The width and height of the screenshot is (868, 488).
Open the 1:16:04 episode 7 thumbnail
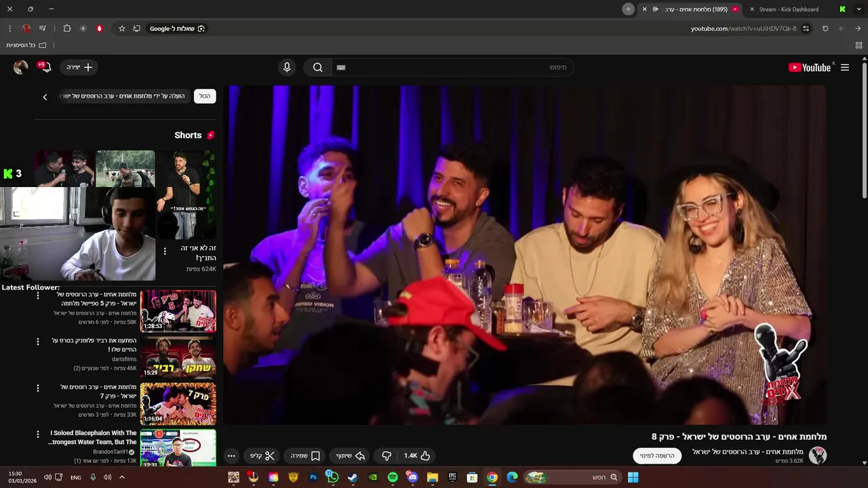[x=178, y=403]
